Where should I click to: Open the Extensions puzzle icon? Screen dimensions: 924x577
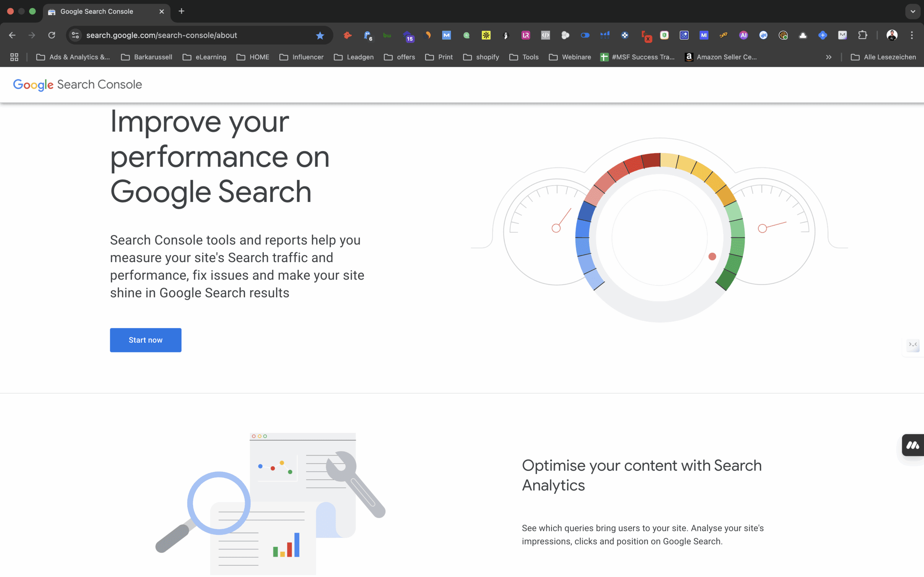coord(862,35)
